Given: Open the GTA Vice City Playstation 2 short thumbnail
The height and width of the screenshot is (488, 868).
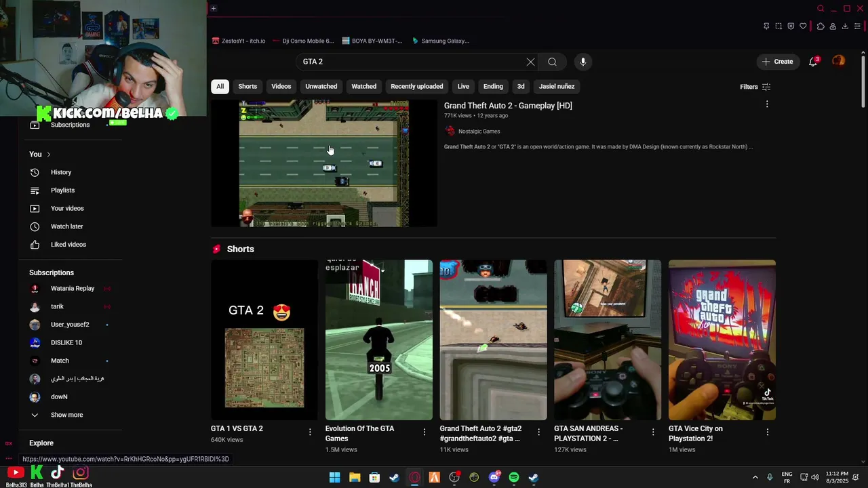Looking at the screenshot, I should (722, 340).
